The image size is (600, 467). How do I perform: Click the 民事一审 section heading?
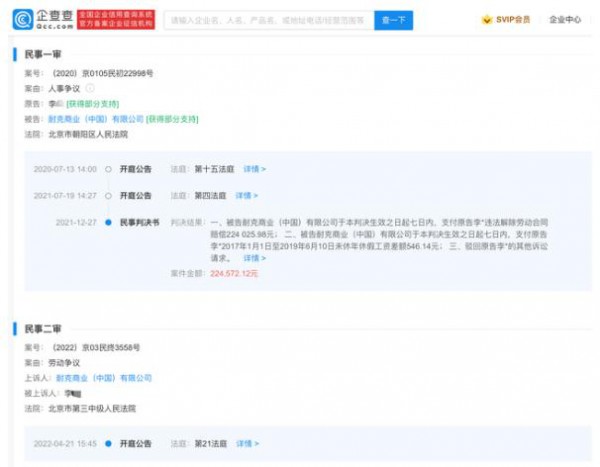pos(43,54)
